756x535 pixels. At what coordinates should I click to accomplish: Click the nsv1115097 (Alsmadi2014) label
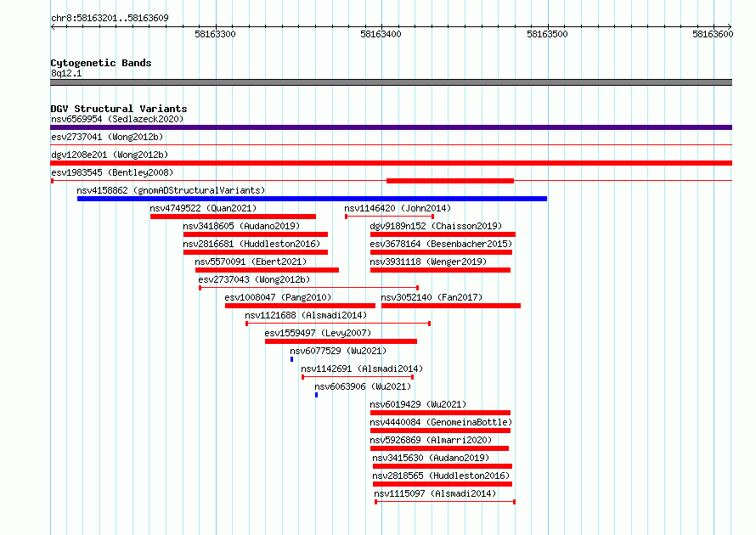coord(435,493)
